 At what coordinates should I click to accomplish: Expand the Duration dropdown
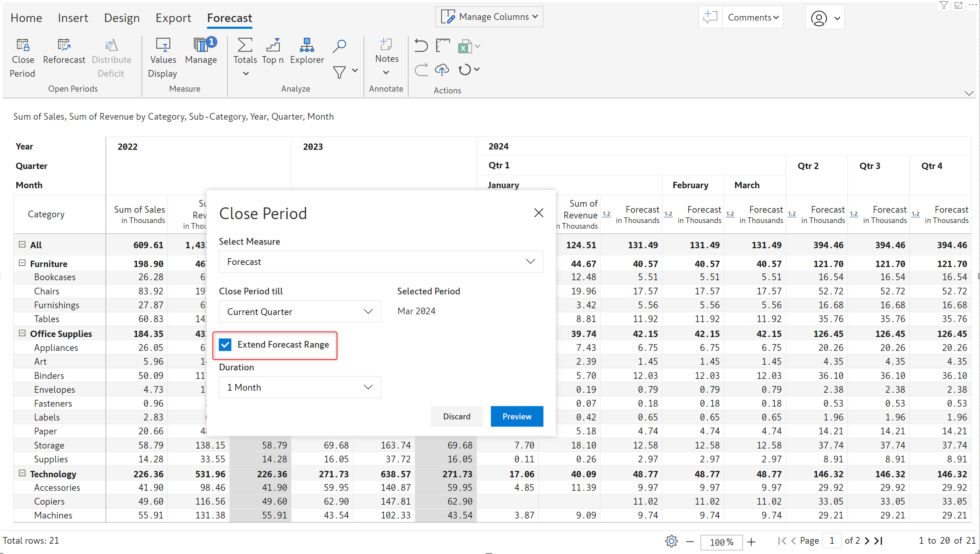pyautogui.click(x=300, y=387)
